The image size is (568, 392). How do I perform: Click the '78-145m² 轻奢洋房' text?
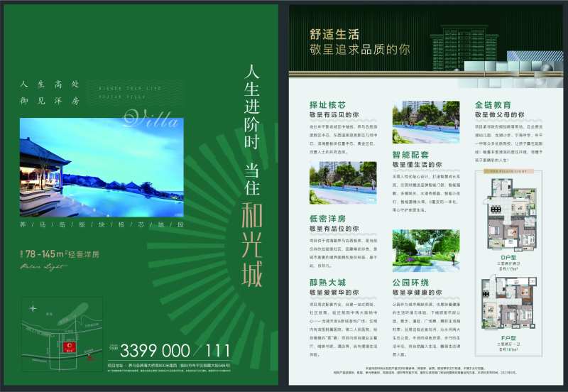[x=60, y=254]
